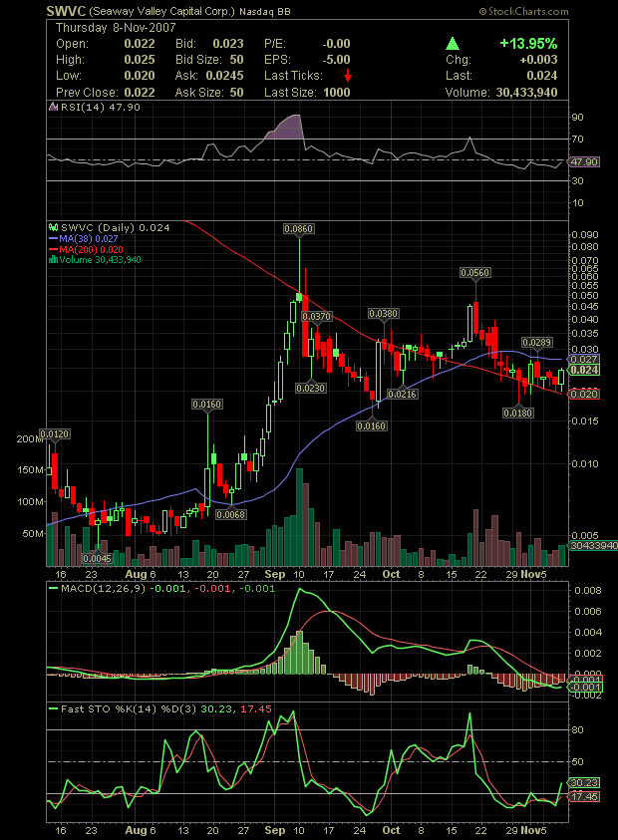Click the 30433940 volume axis tag
618x840 pixels.
click(x=593, y=546)
